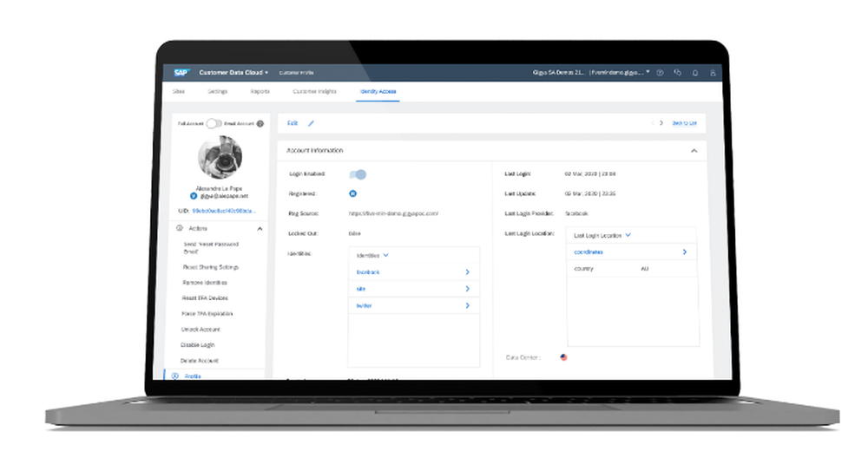Open the Gigya SA Demos site selector dropdown
Screen dimensions: 868x451
[x=591, y=73]
